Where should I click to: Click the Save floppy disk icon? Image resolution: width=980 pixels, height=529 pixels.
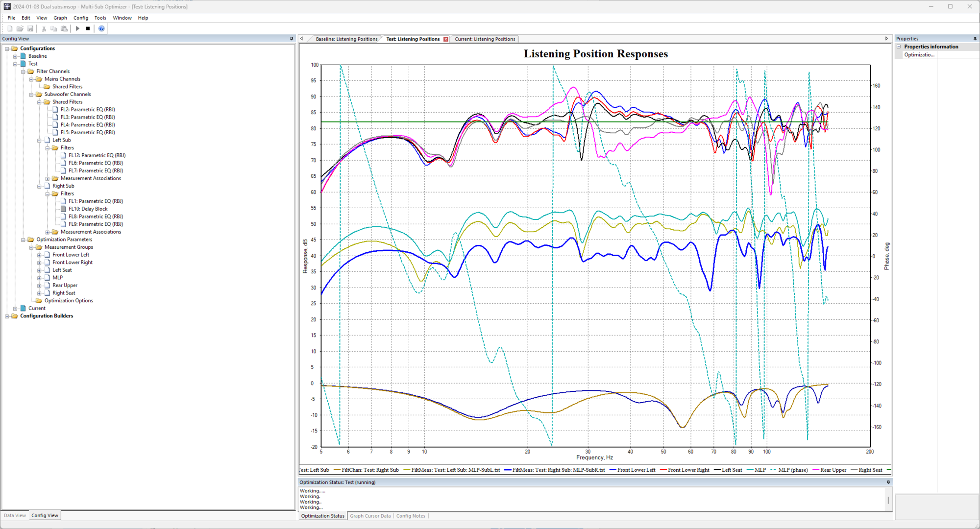pos(30,28)
